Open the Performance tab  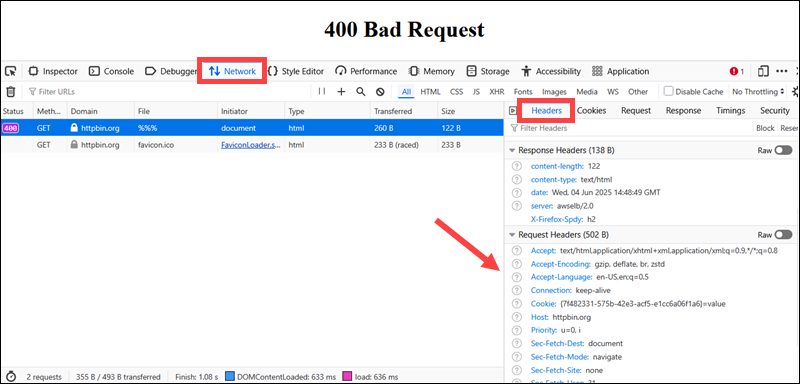pos(366,71)
